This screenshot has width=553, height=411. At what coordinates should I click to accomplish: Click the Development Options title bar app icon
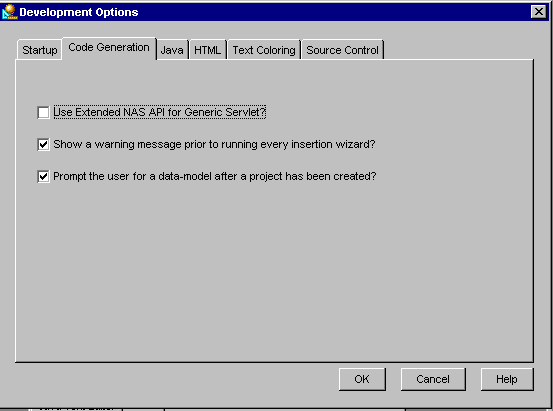click(10, 12)
